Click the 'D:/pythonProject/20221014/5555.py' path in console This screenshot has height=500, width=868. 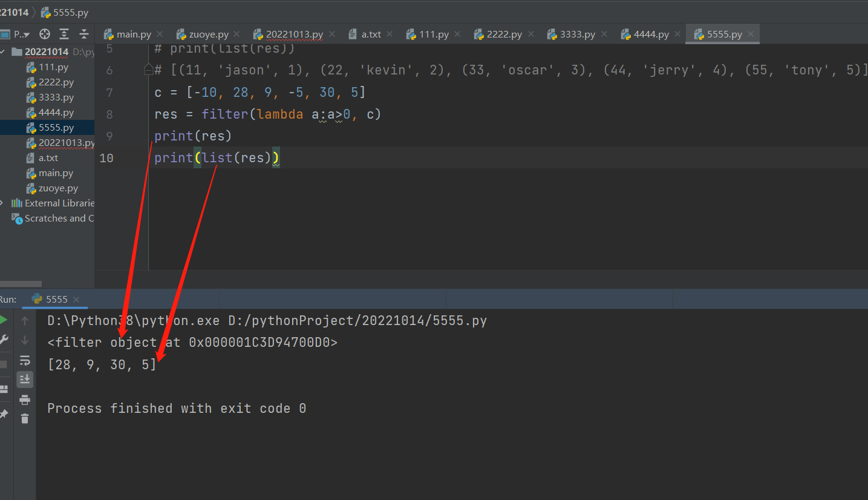(357, 321)
